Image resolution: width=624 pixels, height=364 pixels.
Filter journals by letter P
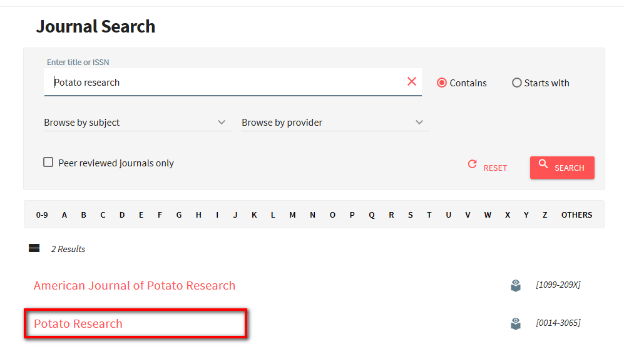pos(352,215)
